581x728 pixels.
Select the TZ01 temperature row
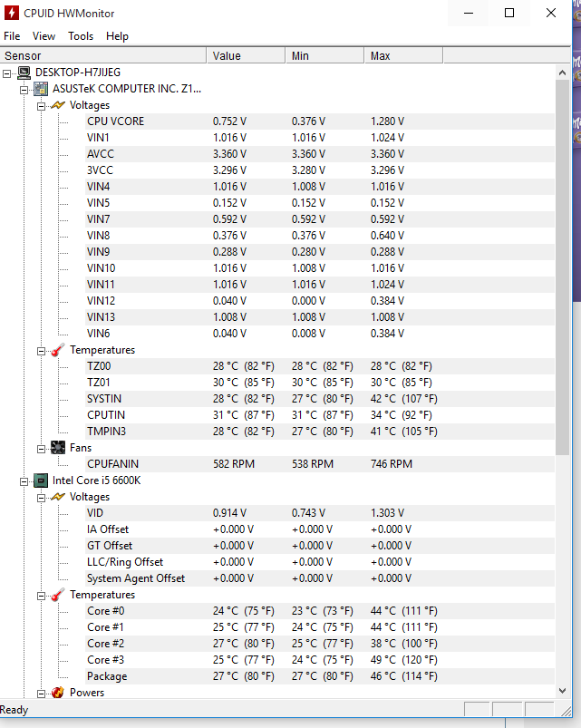(x=320, y=383)
